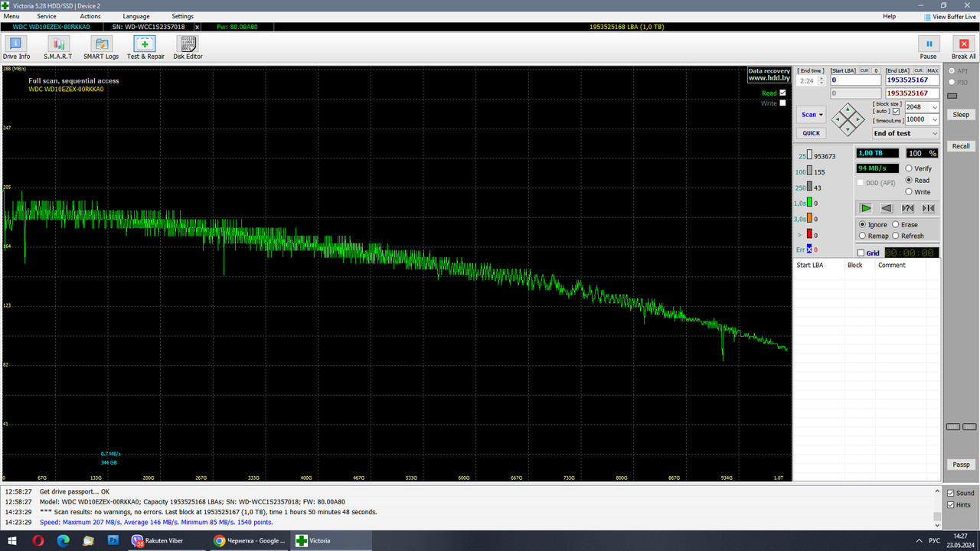Select the Read mode radio button

tap(909, 180)
